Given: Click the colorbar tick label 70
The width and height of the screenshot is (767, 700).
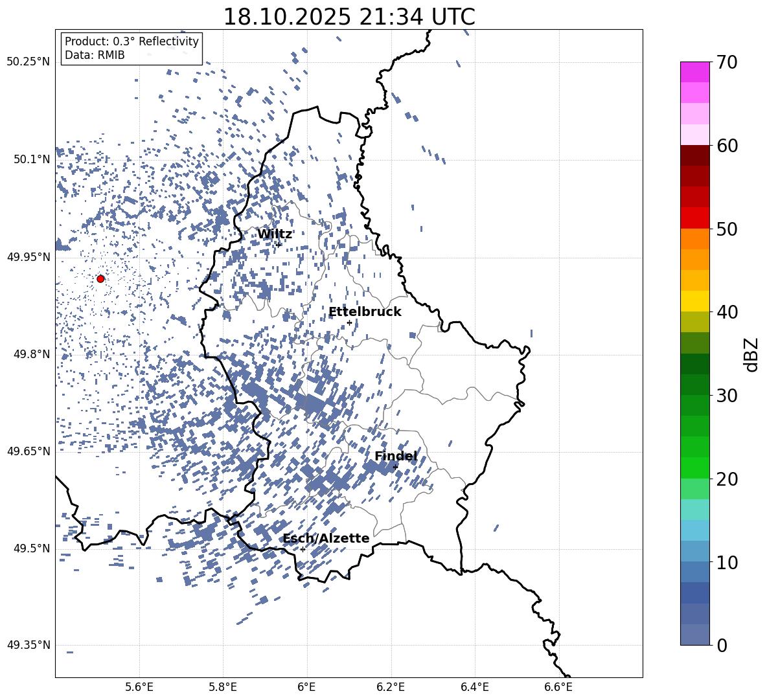Looking at the screenshot, I should 727,63.
